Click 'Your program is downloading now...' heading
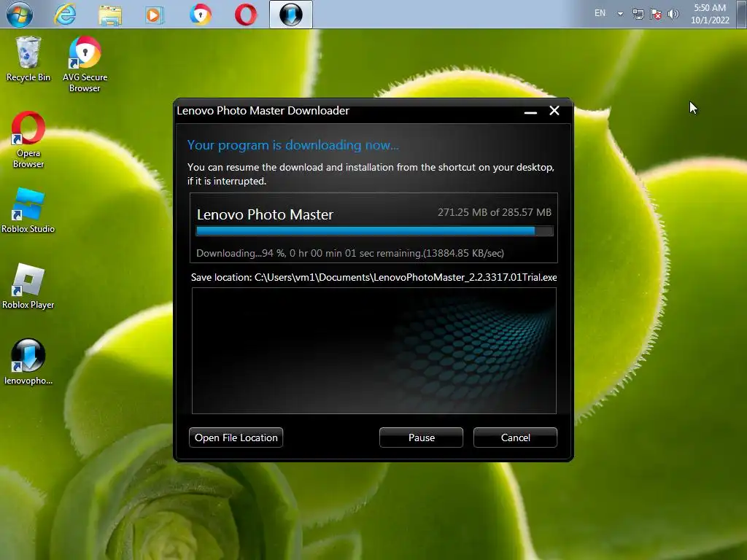The image size is (747, 560). pyautogui.click(x=293, y=145)
